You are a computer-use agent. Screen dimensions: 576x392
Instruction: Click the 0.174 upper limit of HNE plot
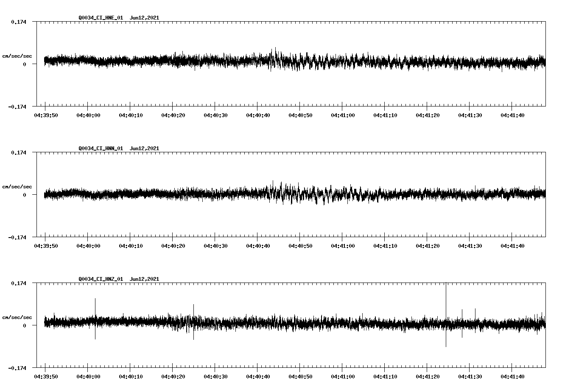coord(19,22)
